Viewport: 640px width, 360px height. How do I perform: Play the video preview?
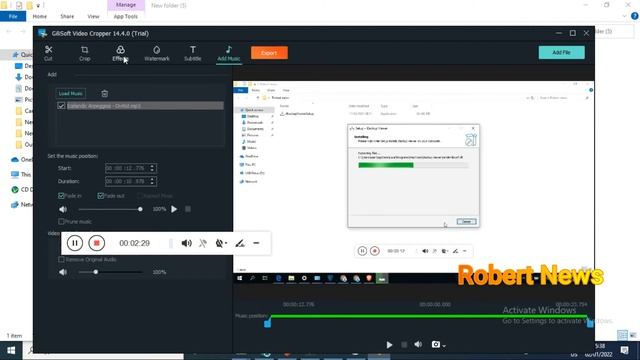click(389, 345)
